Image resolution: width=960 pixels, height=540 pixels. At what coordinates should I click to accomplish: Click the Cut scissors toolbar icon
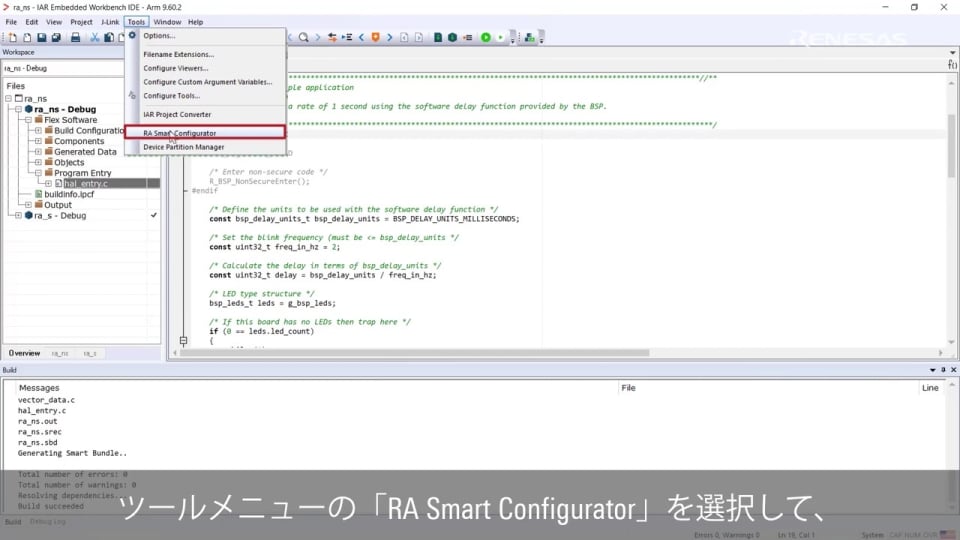(94, 38)
